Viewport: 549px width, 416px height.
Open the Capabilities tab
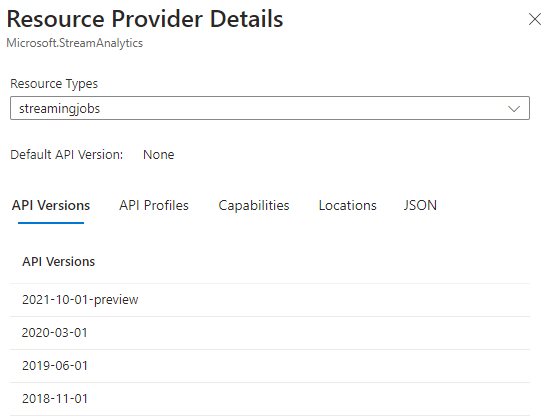[254, 206]
